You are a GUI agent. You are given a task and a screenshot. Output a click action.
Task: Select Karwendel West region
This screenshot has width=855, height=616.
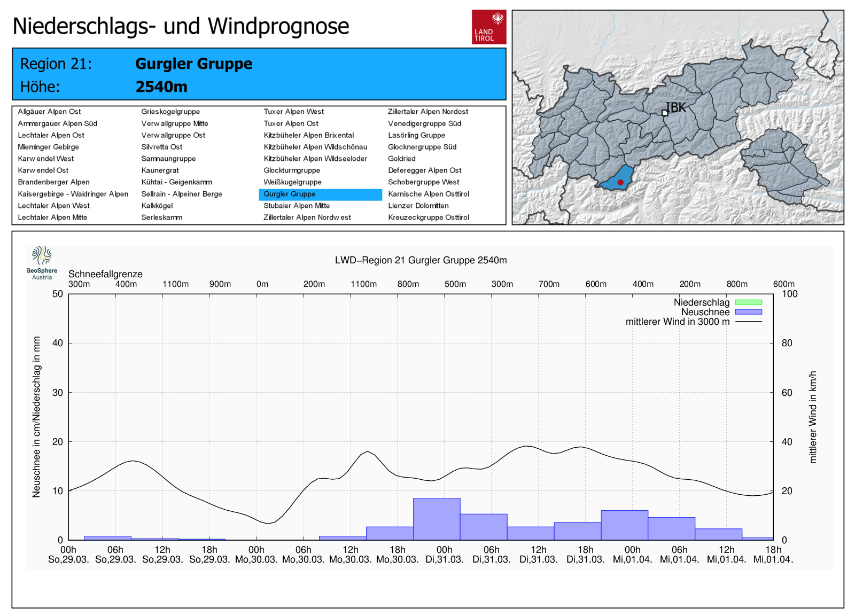(x=46, y=159)
